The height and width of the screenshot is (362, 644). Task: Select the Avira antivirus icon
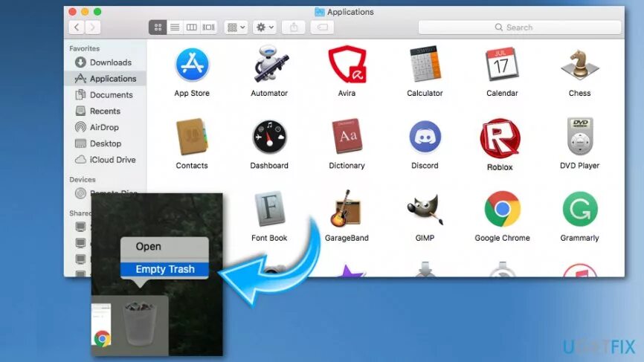tap(347, 65)
